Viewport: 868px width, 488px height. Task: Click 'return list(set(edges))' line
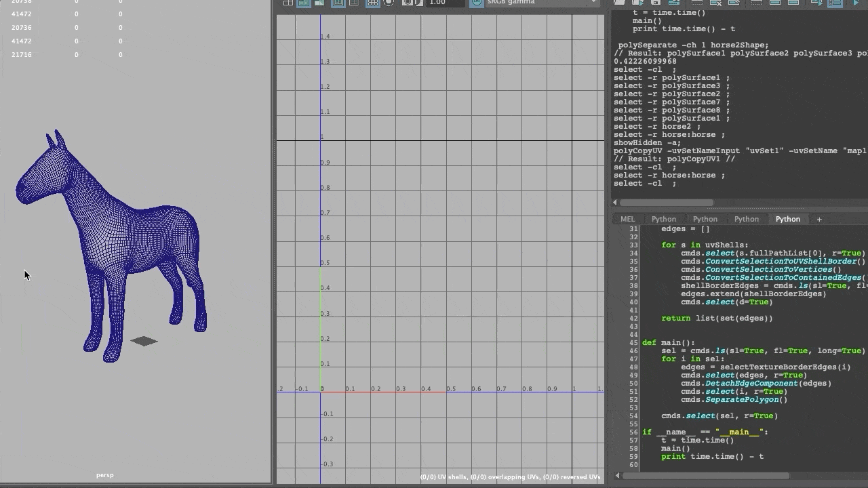point(717,318)
